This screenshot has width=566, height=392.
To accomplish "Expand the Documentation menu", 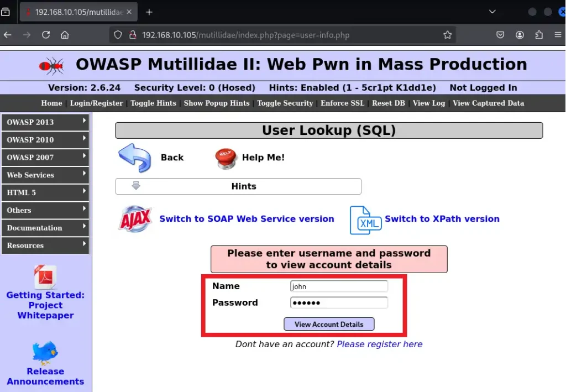I will coord(45,228).
